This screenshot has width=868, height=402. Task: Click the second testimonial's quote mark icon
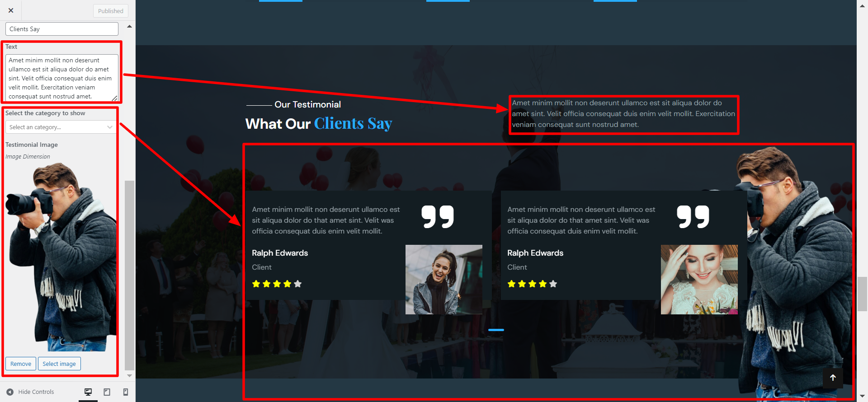click(x=693, y=217)
